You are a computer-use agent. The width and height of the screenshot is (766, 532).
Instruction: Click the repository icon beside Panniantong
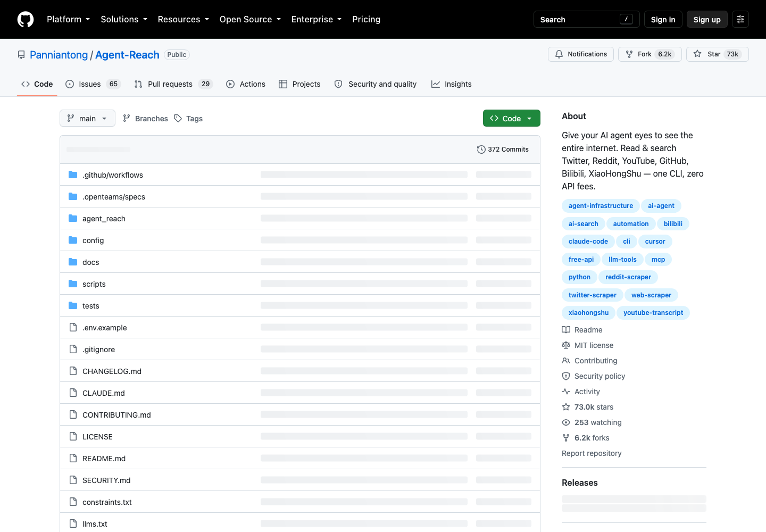[x=21, y=55]
